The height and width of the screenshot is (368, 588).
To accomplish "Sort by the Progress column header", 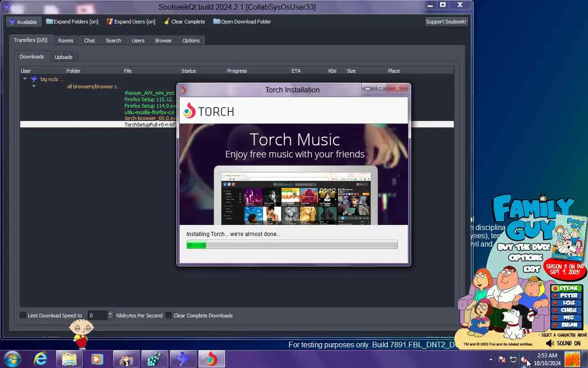I will click(x=258, y=71).
